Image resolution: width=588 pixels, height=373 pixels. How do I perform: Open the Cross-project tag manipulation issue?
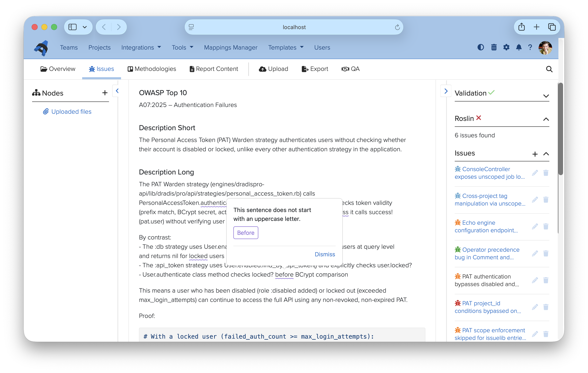490,200
